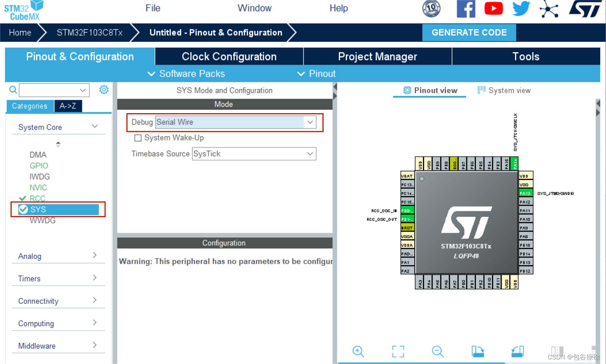Viewport: 606px width, 364px height.
Task: Open the search box dropdown arrow
Action: [x=83, y=90]
